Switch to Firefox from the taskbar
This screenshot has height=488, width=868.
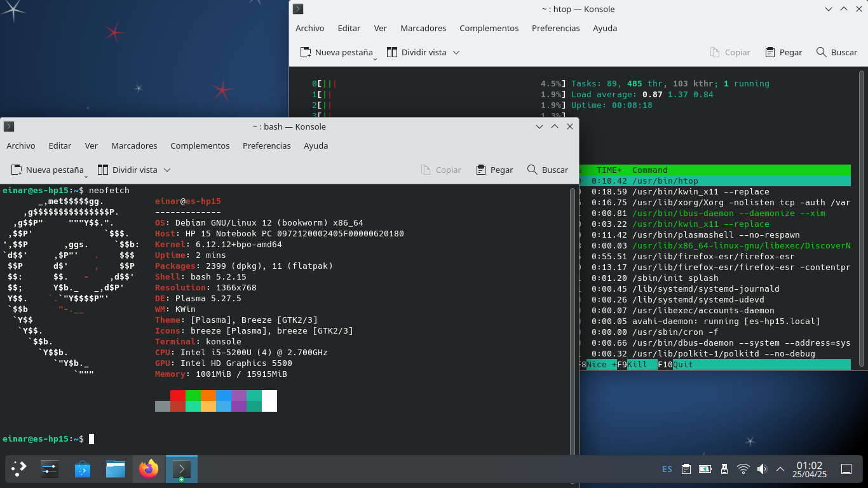coord(149,470)
